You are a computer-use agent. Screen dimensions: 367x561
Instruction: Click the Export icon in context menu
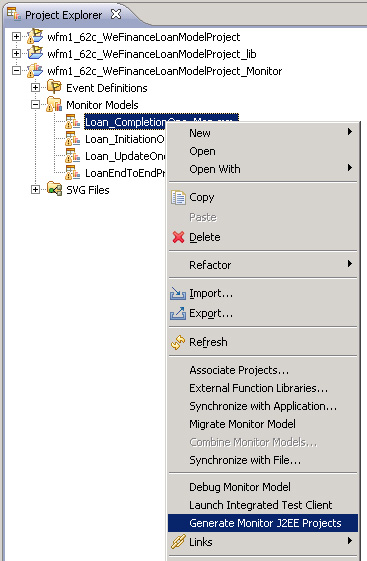click(178, 313)
